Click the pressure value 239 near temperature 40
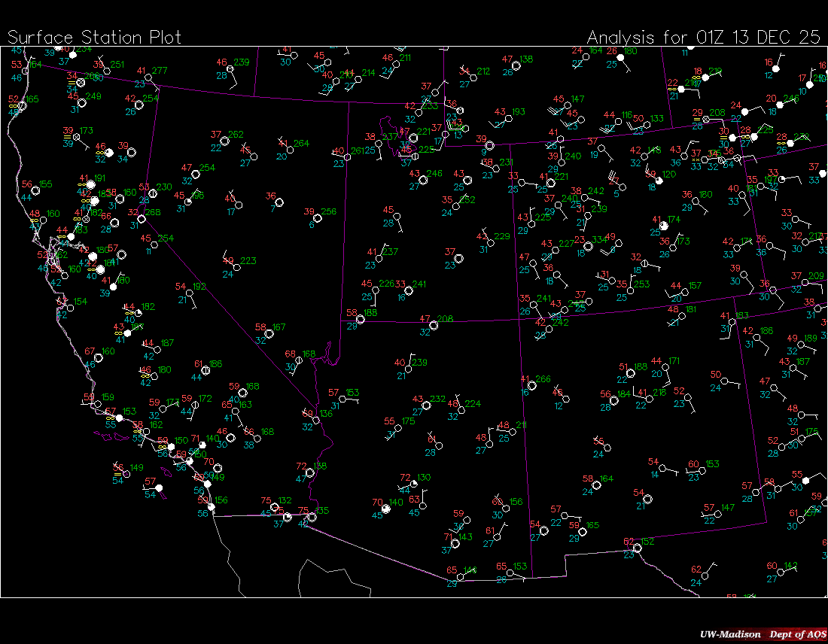 click(419, 363)
